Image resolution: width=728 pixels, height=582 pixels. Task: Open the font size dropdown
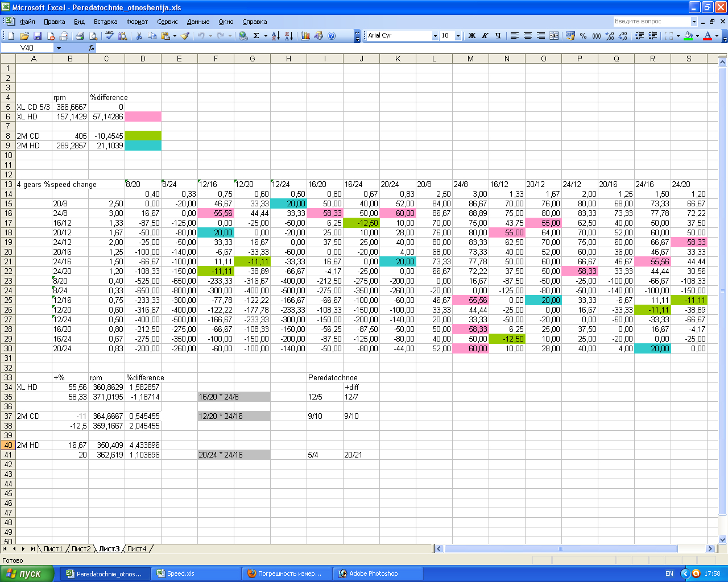click(x=458, y=36)
